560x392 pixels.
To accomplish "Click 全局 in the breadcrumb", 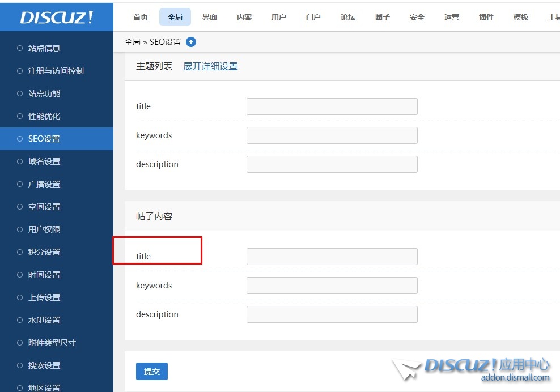I will coord(133,42).
